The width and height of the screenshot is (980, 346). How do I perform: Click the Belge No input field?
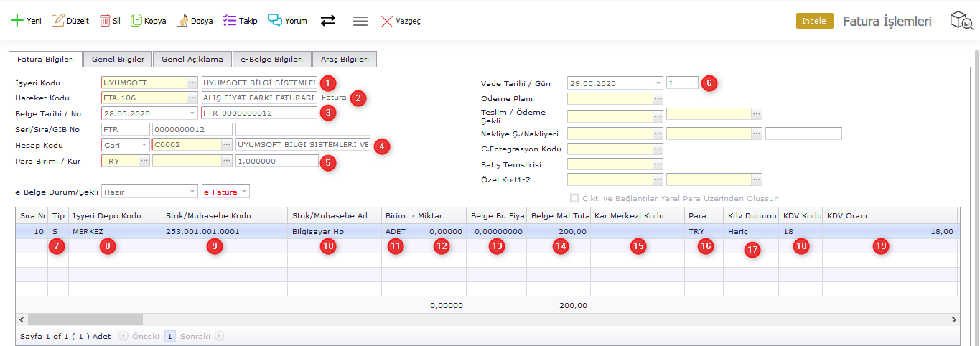pos(258,113)
